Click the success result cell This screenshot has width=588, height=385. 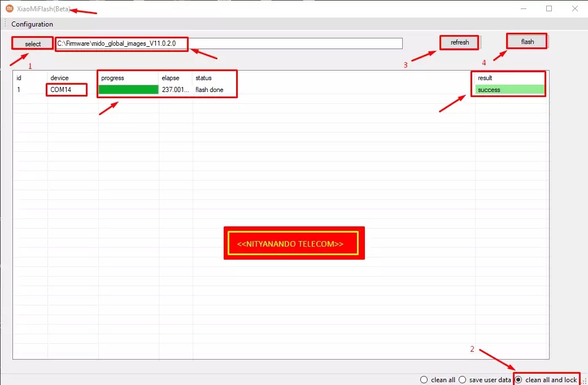(509, 90)
